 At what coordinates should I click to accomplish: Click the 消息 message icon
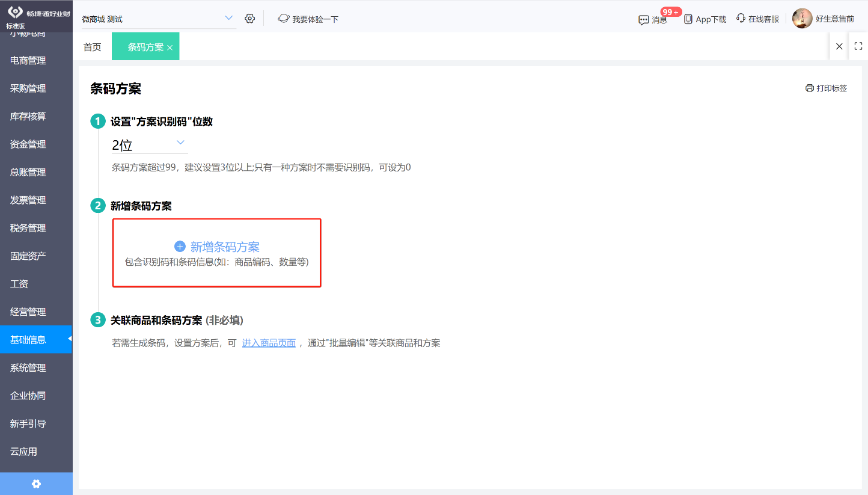[x=644, y=20]
